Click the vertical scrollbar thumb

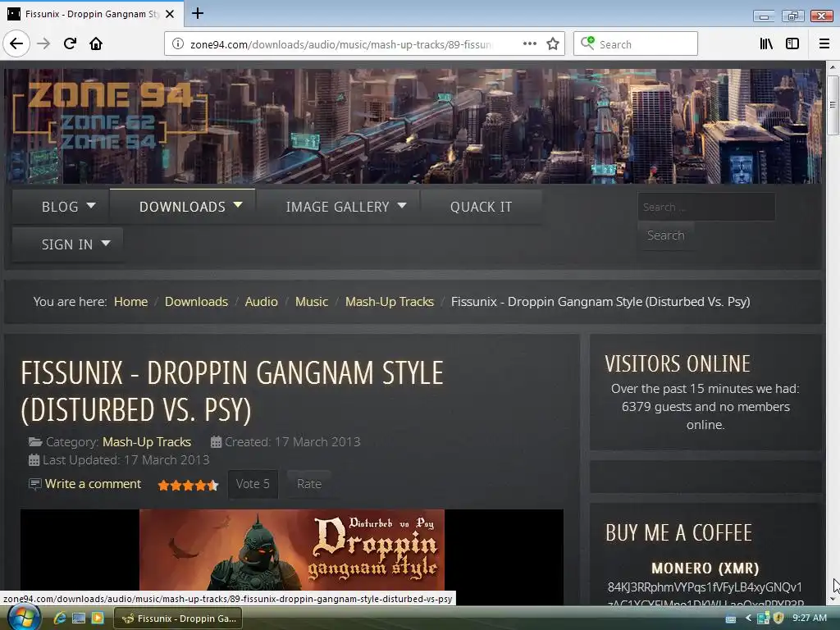click(x=833, y=106)
